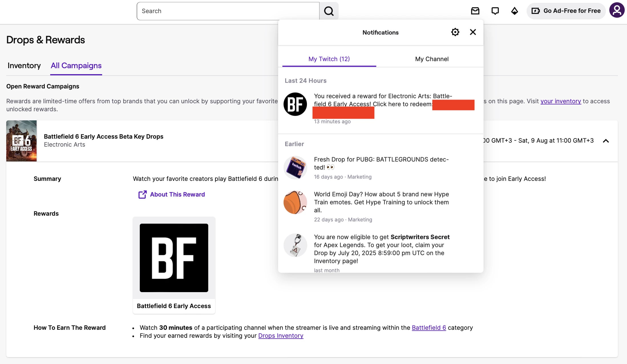Open notification settings gear
This screenshot has height=364, width=627.
[x=455, y=32]
